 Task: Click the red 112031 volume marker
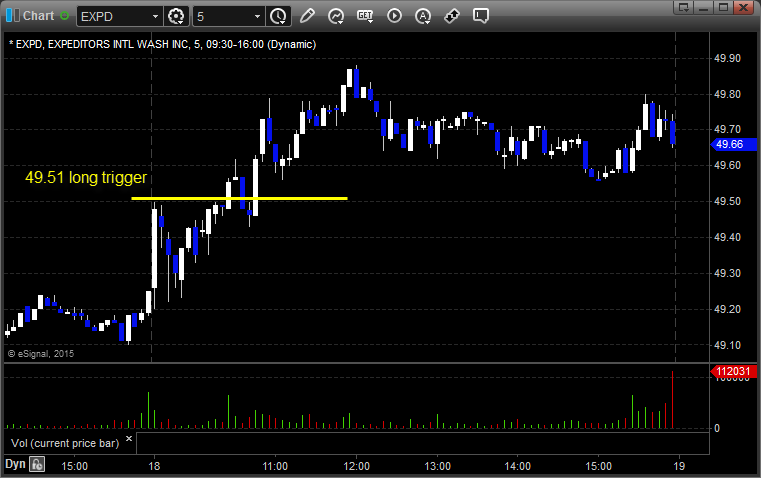coord(733,372)
